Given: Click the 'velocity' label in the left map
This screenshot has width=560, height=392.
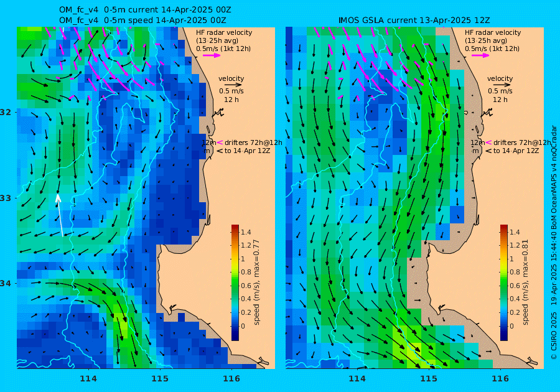Looking at the screenshot, I should tap(231, 78).
